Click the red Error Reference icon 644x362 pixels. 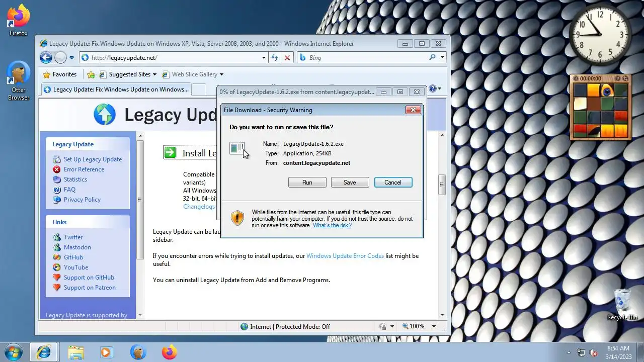(x=56, y=169)
